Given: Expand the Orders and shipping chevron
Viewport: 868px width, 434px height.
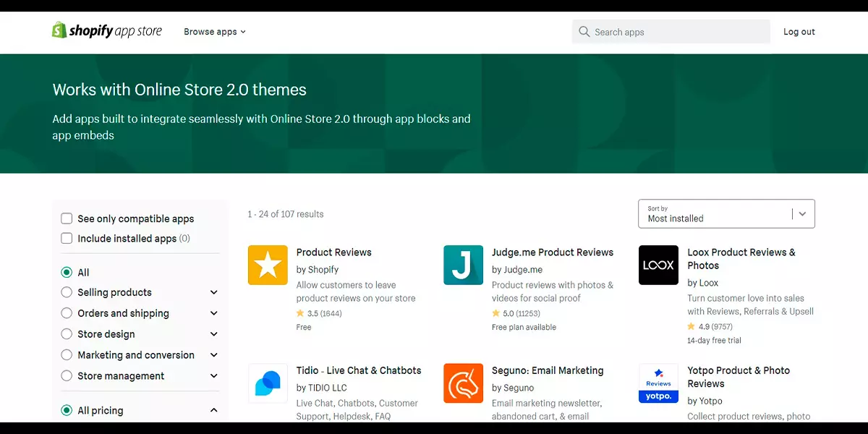Looking at the screenshot, I should click(x=213, y=313).
